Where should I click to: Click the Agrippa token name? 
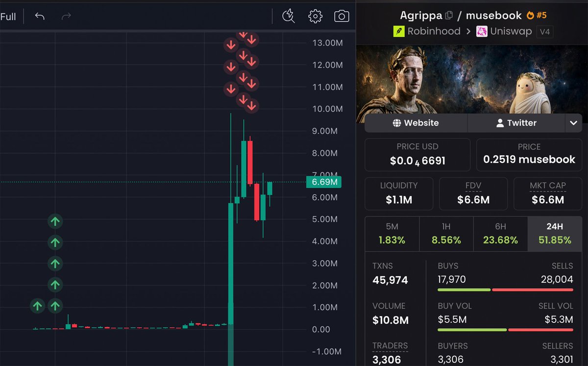pos(421,16)
